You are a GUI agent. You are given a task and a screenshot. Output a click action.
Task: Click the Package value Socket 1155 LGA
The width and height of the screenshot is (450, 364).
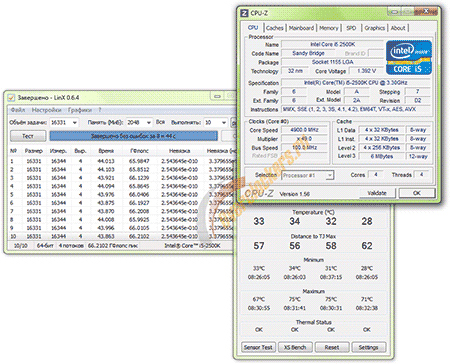(332, 62)
